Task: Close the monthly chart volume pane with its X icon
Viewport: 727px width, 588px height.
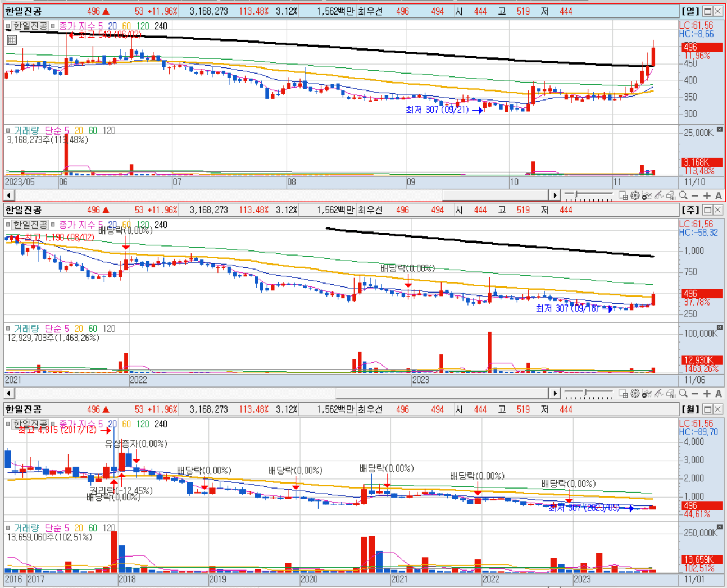Action: [x=720, y=527]
